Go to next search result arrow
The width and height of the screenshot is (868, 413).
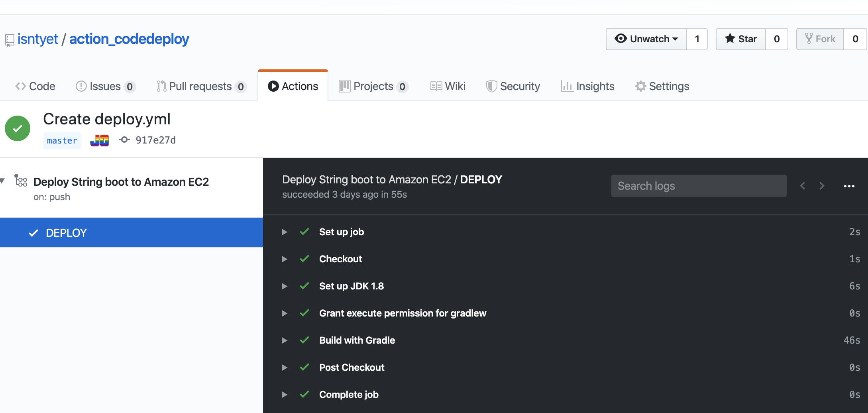coord(822,186)
